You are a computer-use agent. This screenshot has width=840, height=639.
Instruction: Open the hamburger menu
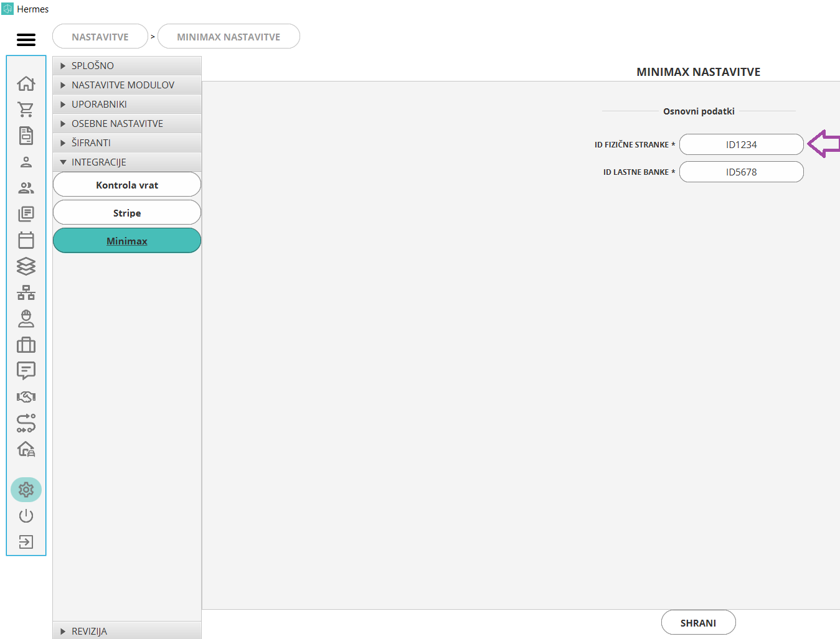click(26, 40)
